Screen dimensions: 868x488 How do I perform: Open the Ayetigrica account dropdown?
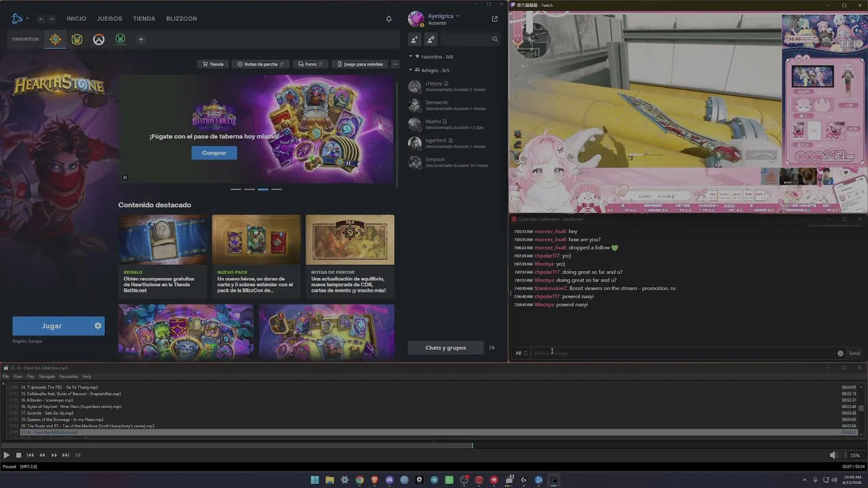(x=443, y=16)
